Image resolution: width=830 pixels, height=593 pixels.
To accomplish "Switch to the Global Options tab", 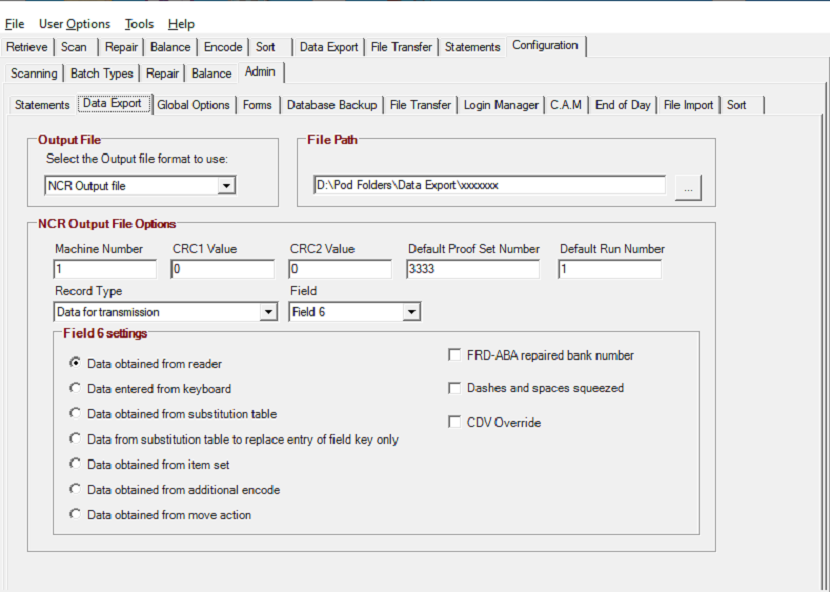I will (193, 105).
